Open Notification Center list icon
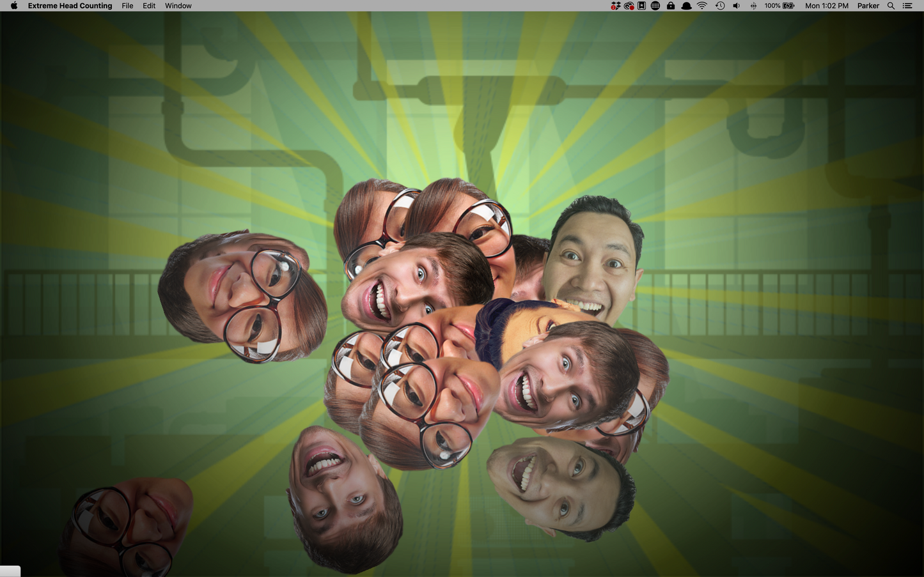Viewport: 924px width, 577px height. (907, 6)
